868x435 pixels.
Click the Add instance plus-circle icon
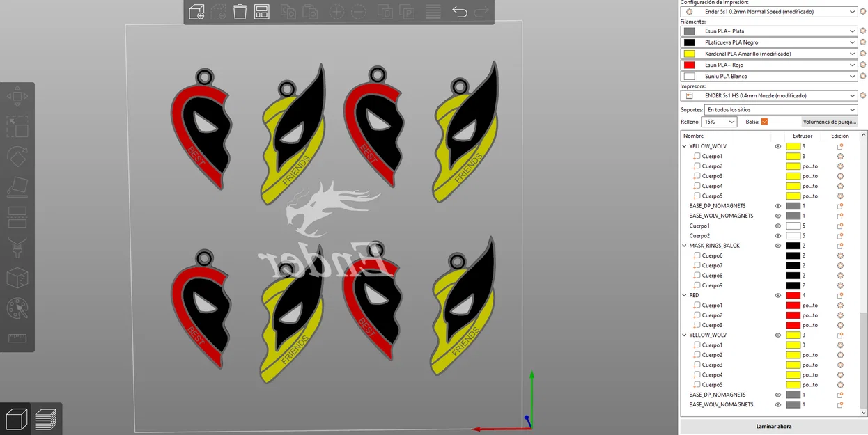(336, 12)
